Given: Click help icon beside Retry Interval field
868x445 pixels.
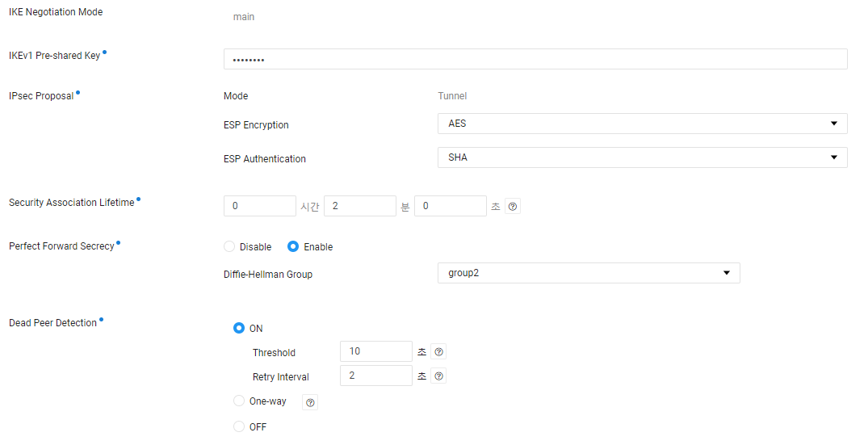Looking at the screenshot, I should tap(438, 376).
